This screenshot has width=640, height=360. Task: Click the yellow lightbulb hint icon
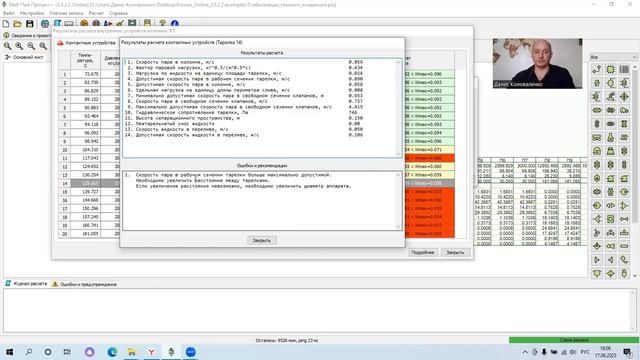(x=162, y=24)
